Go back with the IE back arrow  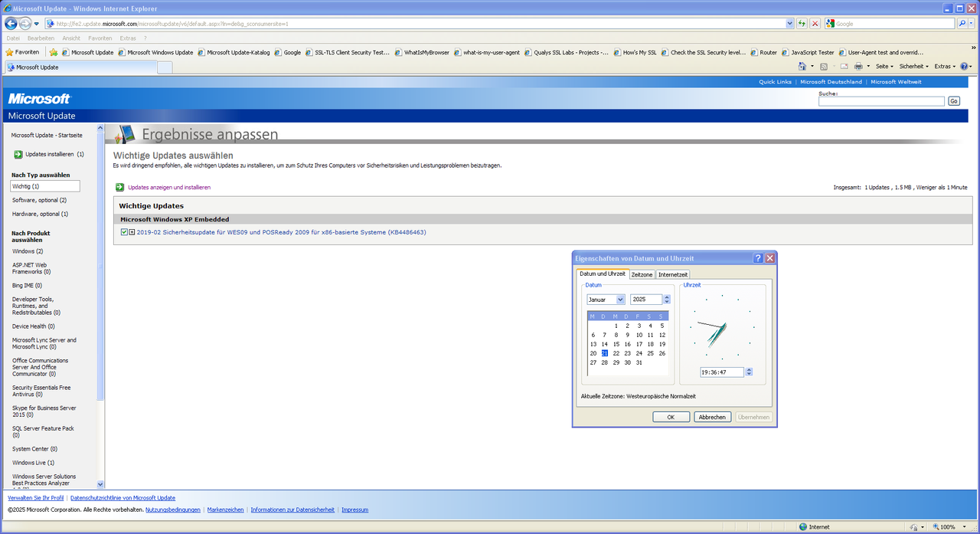[x=11, y=24]
